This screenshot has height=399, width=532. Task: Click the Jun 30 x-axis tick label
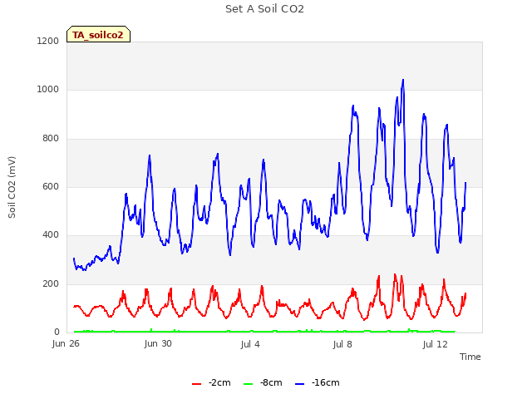158,343
